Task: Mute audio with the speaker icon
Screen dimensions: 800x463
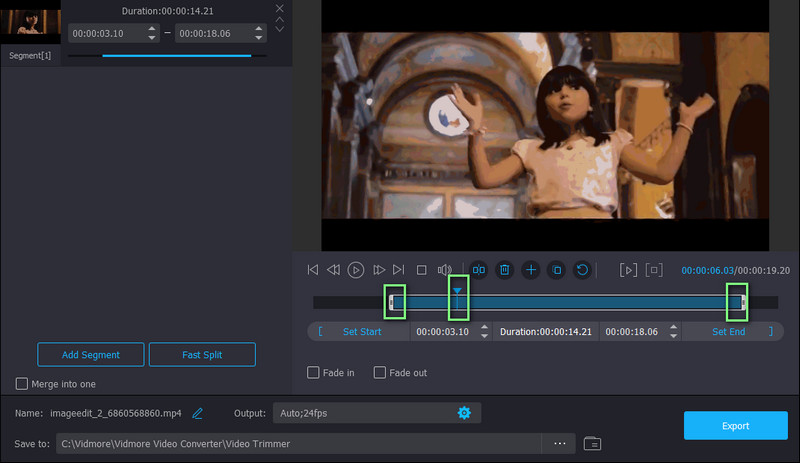Action: click(x=445, y=270)
